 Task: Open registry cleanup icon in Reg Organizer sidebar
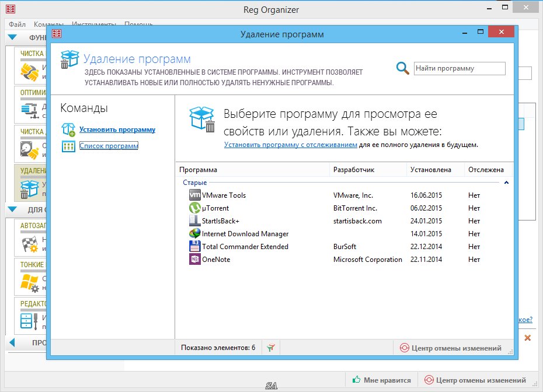(29, 72)
